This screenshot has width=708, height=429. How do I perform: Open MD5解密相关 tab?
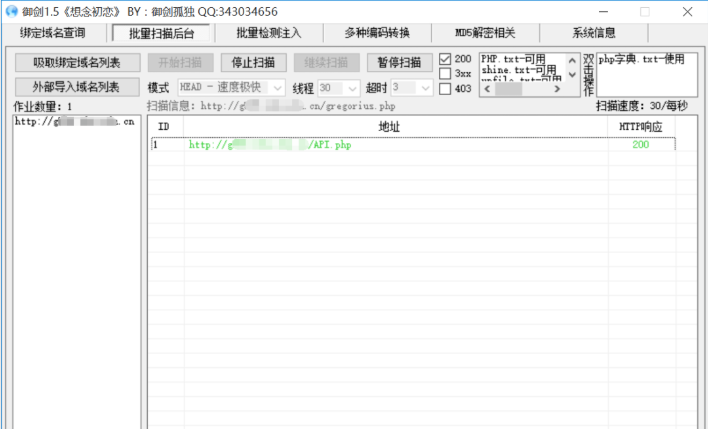(485, 33)
